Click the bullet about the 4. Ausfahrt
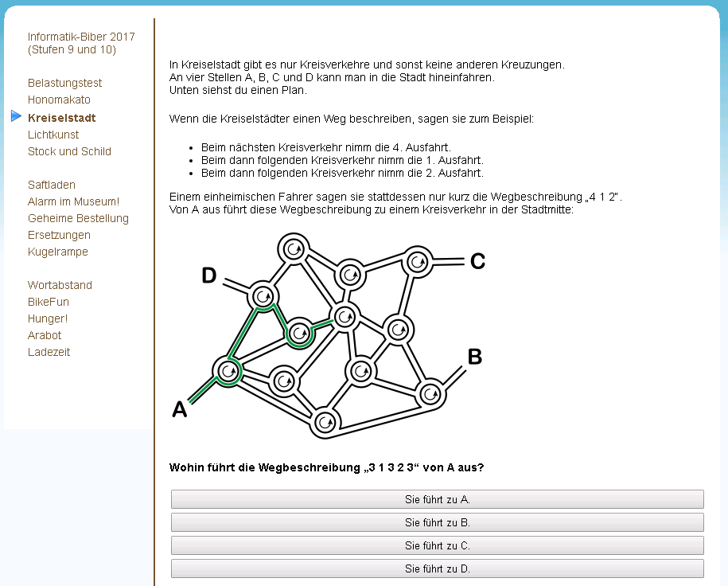This screenshot has width=728, height=586. click(x=326, y=147)
